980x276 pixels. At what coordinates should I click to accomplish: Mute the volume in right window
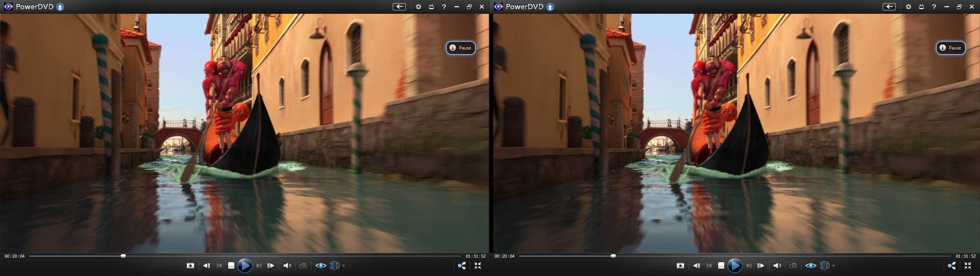tap(777, 266)
